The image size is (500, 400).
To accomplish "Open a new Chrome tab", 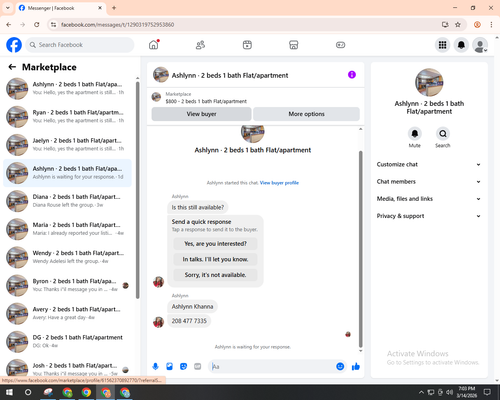I will [x=114, y=8].
